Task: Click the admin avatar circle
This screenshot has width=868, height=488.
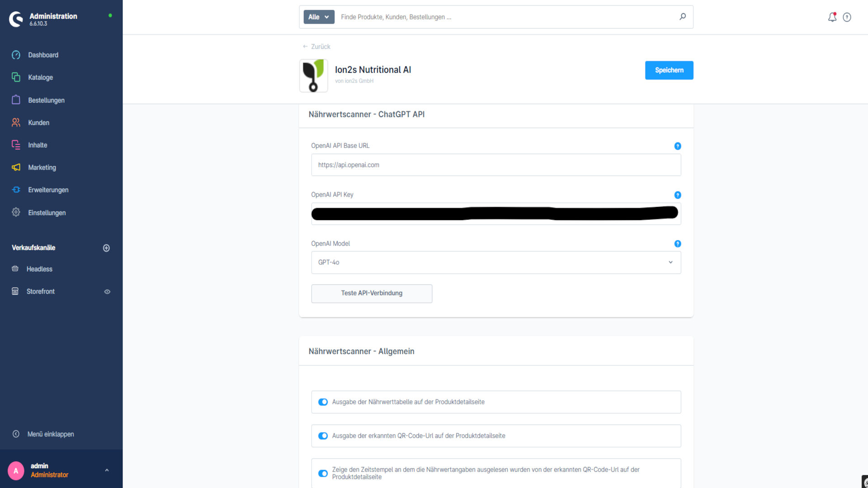Action: coord(16,470)
